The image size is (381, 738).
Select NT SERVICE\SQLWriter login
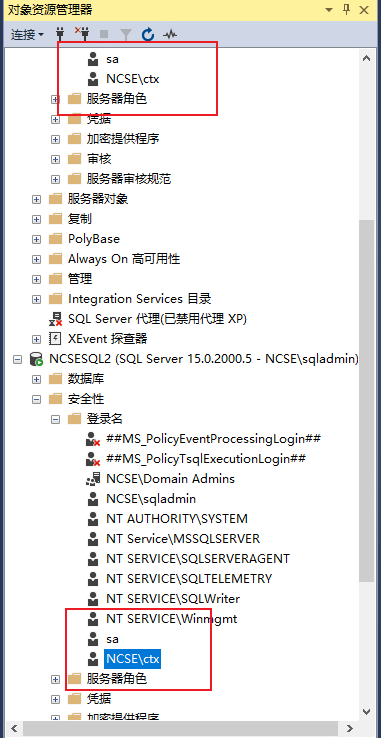[173, 599]
